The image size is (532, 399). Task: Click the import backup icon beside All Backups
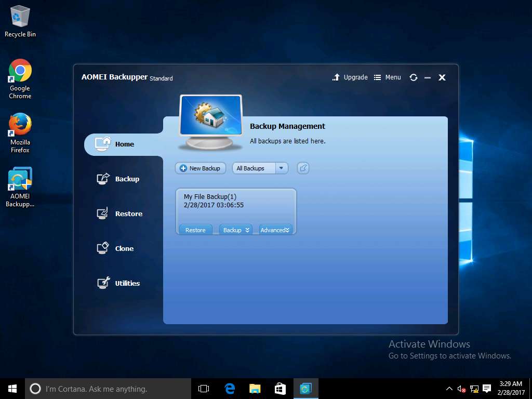point(303,168)
